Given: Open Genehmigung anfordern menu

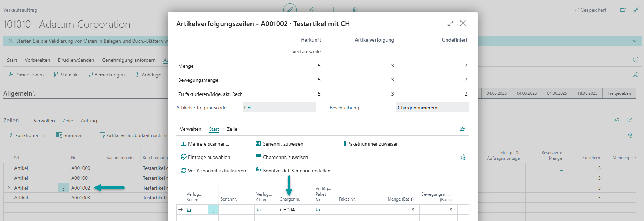Looking at the screenshot, I should 129,60.
